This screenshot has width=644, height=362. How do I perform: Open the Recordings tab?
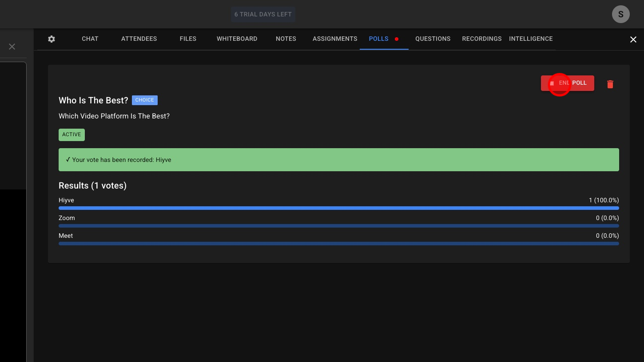pyautogui.click(x=481, y=39)
